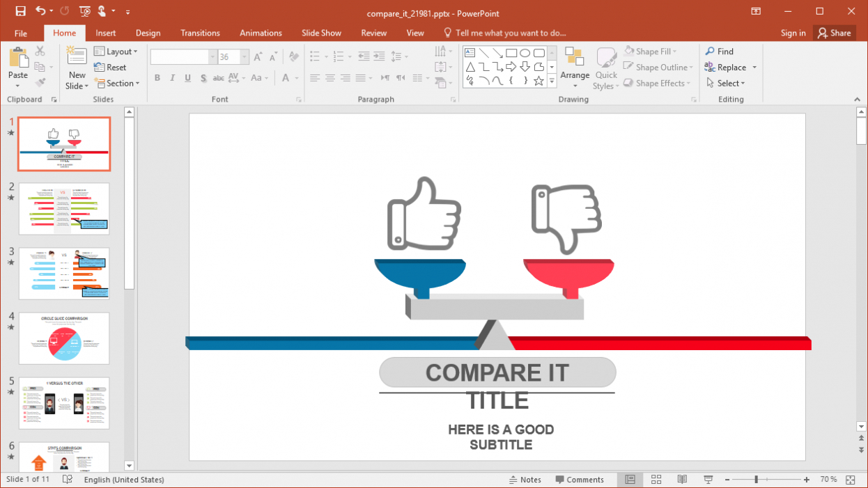The image size is (868, 488).
Task: Toggle Underline formatting
Action: click(x=187, y=78)
